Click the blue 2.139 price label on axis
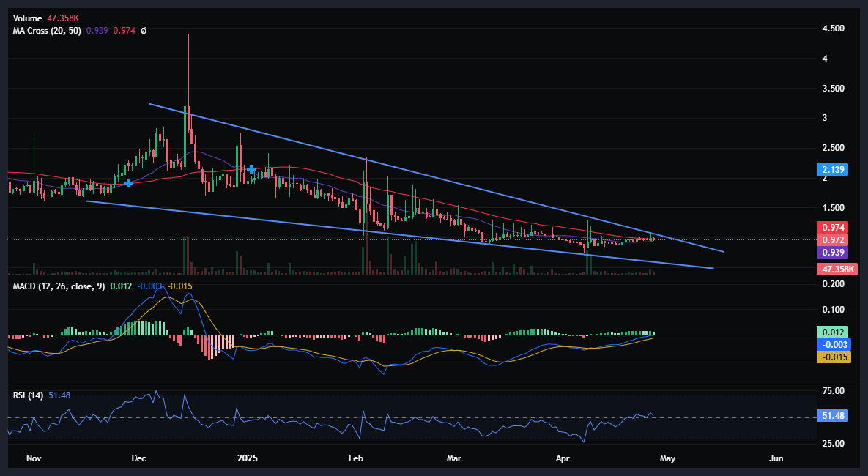This screenshot has width=868, height=476. [x=831, y=169]
